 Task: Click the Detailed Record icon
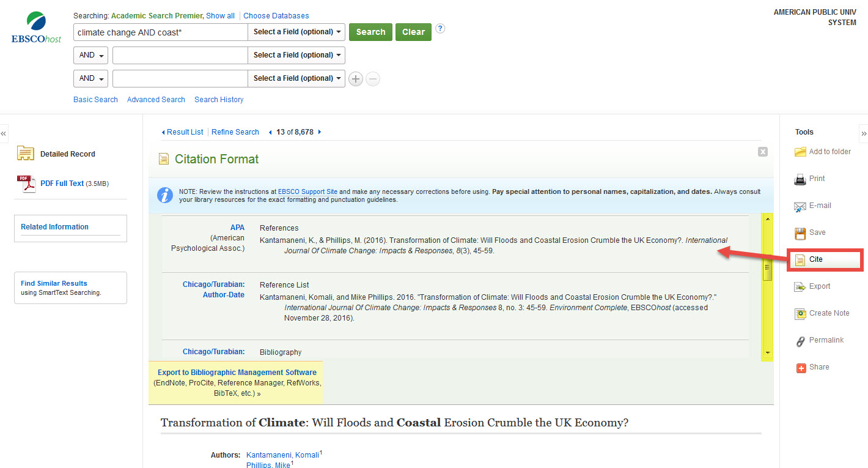click(26, 154)
